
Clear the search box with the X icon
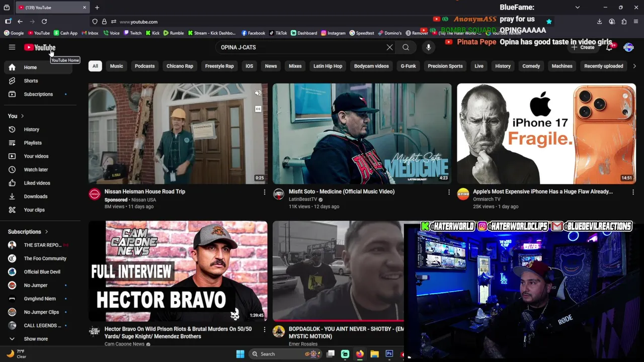point(389,47)
